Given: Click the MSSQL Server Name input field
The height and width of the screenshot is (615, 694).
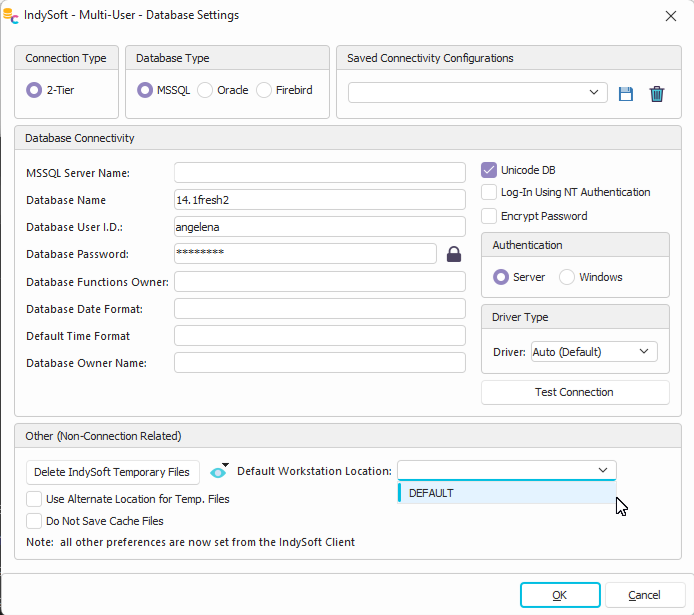Looking at the screenshot, I should pyautogui.click(x=319, y=173).
